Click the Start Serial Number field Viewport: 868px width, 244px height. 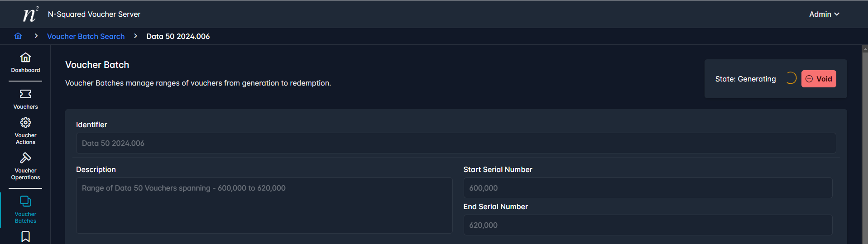pyautogui.click(x=648, y=188)
